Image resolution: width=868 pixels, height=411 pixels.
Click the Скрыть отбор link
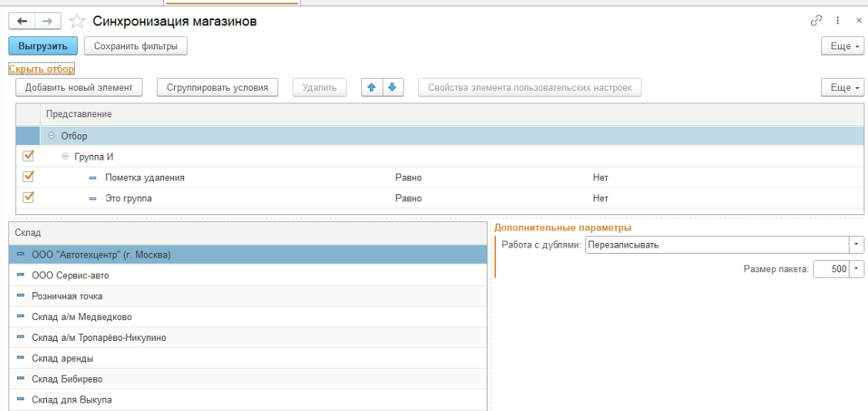(42, 69)
